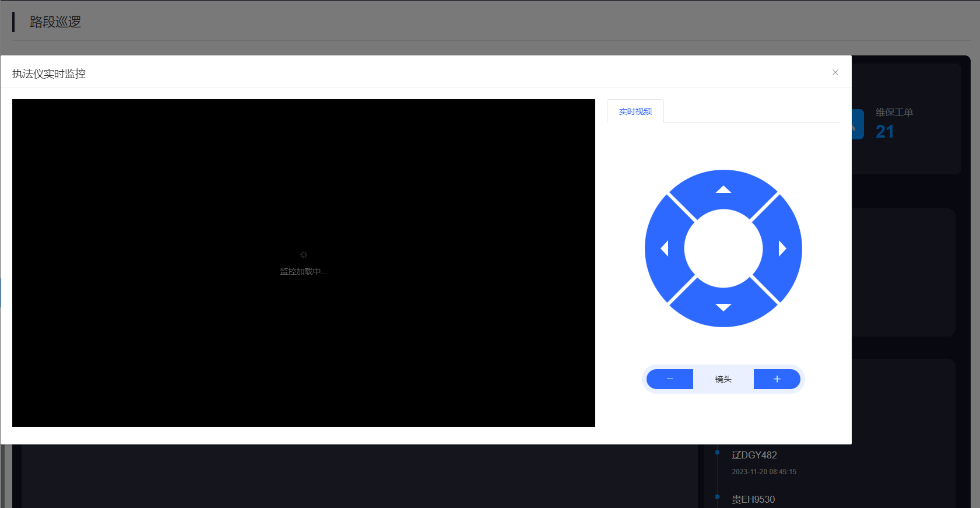The width and height of the screenshot is (980, 508).
Task: Select the 辽DGY482 plate record
Action: [754, 455]
